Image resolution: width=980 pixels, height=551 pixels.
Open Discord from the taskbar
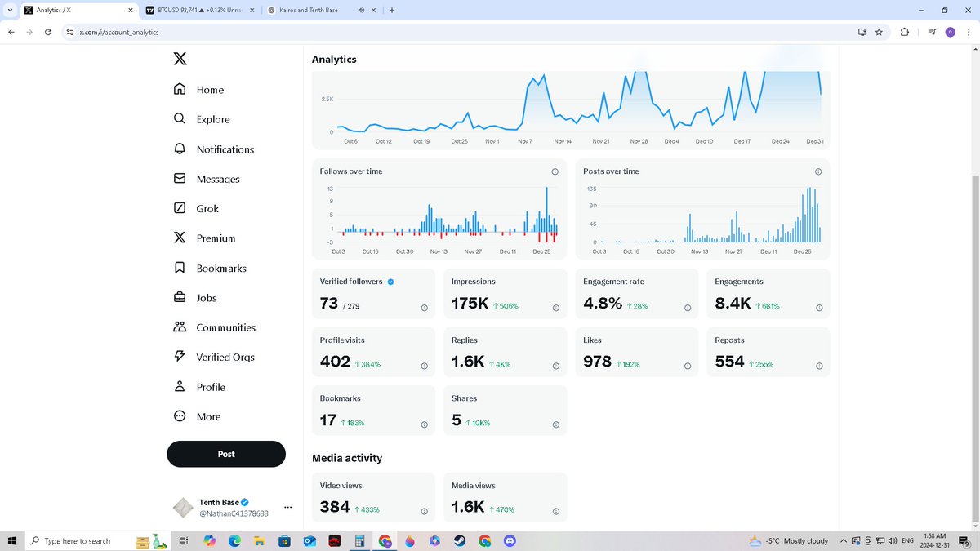pyautogui.click(x=510, y=541)
